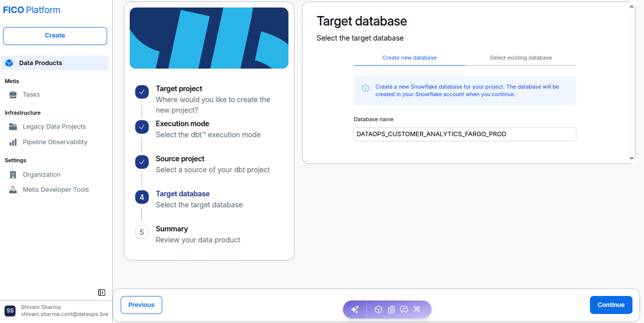644x323 pixels.
Task: Click the Summary step title
Action: pos(172,229)
